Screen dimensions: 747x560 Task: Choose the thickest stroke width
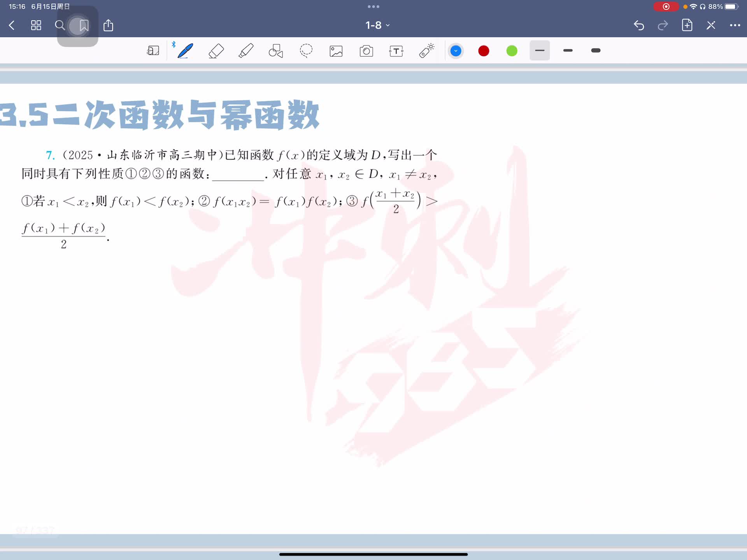[596, 51]
